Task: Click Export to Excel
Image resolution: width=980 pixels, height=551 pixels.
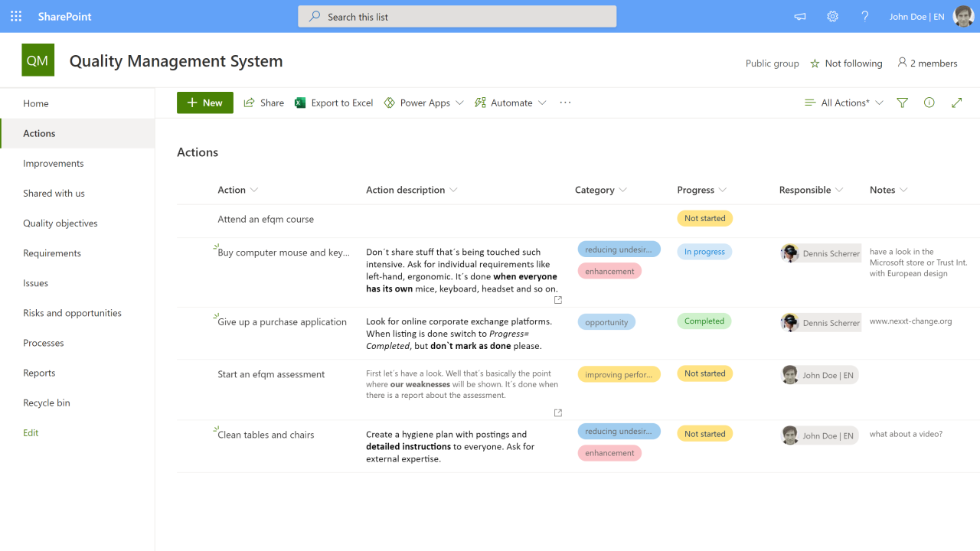Action: point(334,103)
